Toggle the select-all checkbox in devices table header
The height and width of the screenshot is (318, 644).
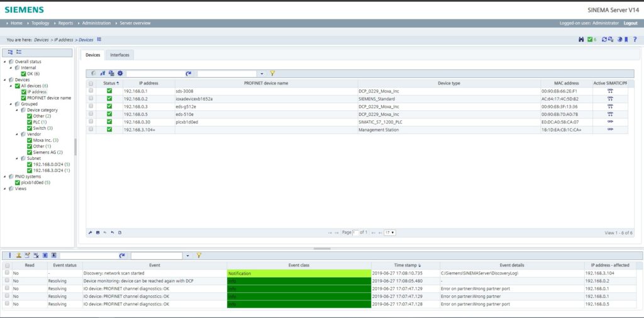(x=91, y=83)
